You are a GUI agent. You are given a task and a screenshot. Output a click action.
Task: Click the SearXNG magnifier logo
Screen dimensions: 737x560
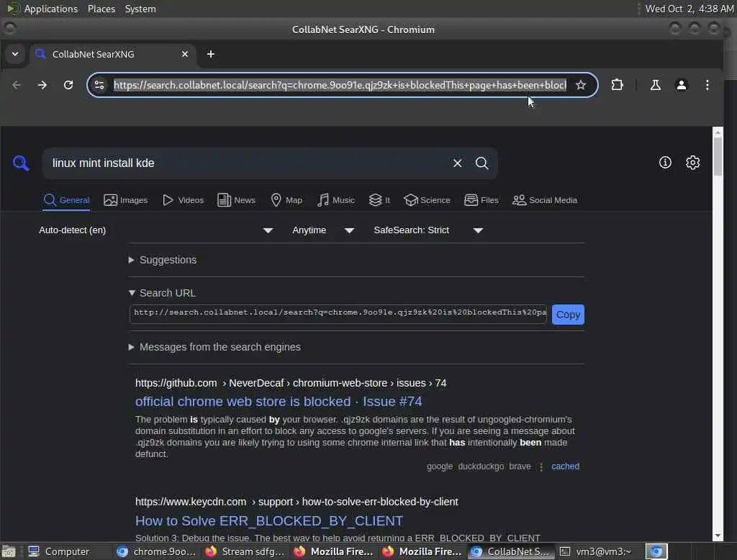[21, 163]
